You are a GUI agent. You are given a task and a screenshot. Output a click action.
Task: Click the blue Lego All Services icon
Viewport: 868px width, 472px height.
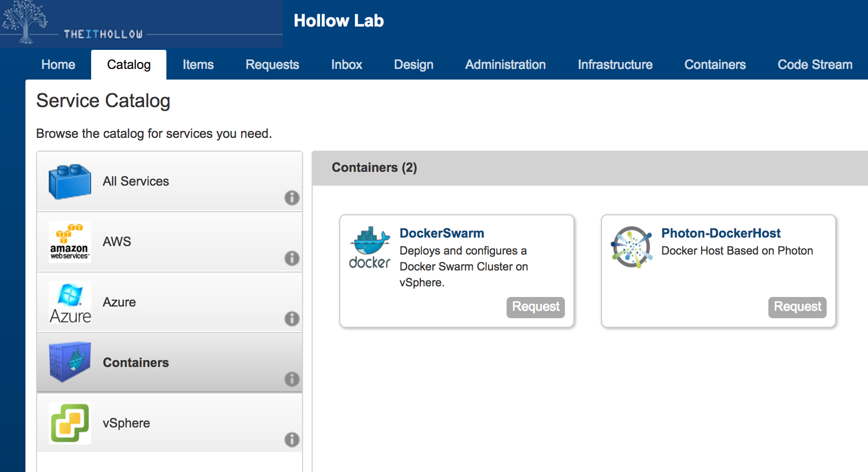[x=69, y=181]
